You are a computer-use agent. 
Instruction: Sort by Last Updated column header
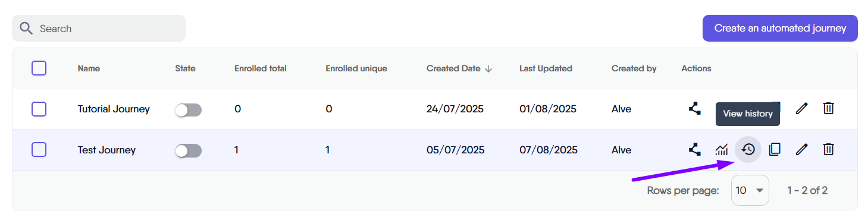pos(546,68)
